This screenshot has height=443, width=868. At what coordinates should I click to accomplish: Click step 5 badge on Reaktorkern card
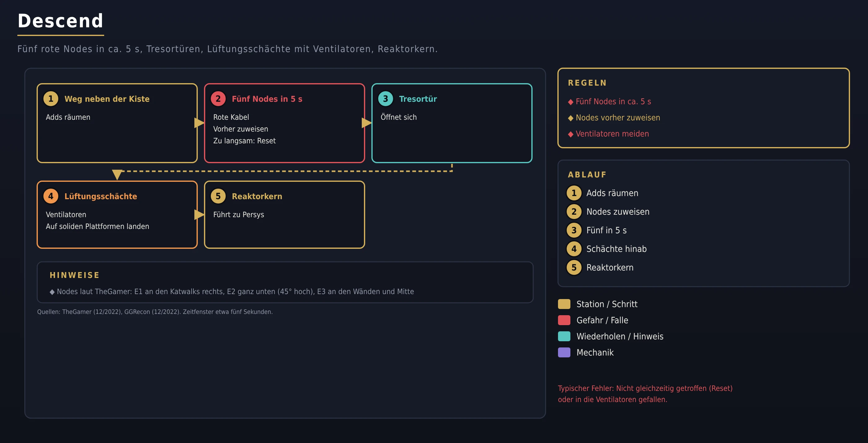(218, 196)
